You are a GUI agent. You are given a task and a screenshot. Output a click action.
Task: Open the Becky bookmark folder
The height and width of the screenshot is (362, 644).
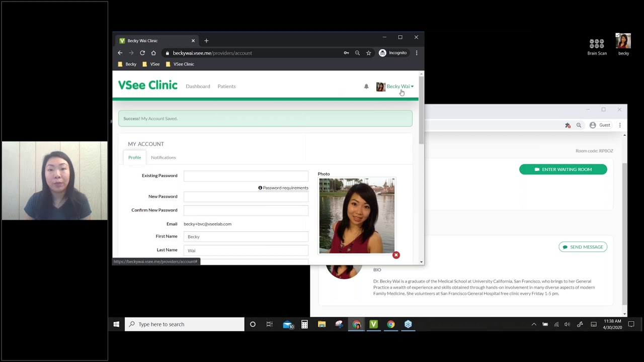pyautogui.click(x=127, y=64)
